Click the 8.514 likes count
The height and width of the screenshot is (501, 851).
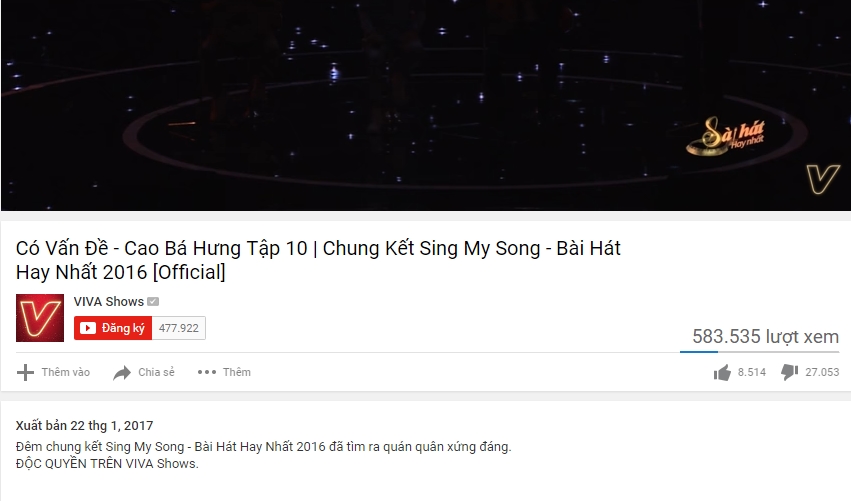pos(752,372)
